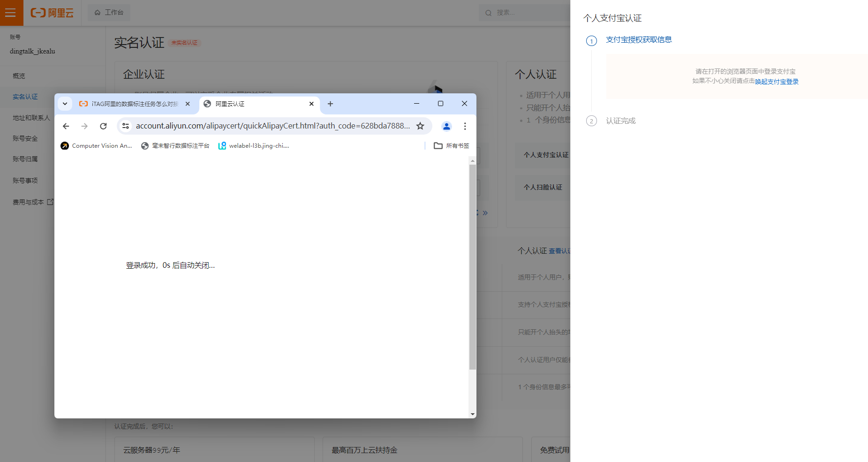Click the 费用与成本 external-link icon
868x462 pixels.
50,202
